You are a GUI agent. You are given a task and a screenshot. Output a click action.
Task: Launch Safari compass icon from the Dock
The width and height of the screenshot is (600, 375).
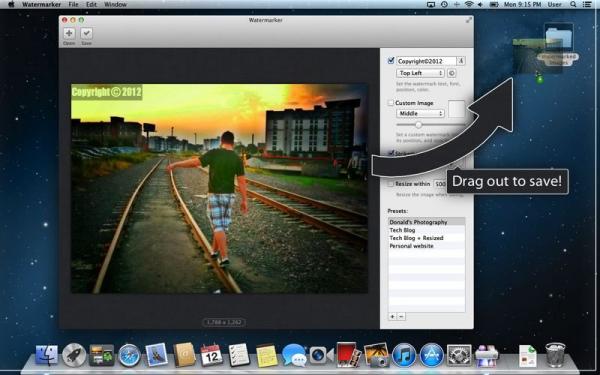(129, 355)
